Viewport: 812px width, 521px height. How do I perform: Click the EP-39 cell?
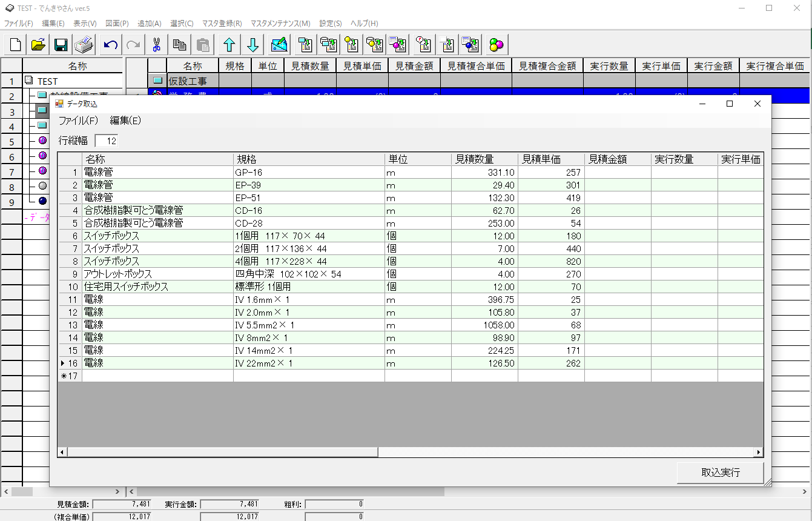pos(309,185)
